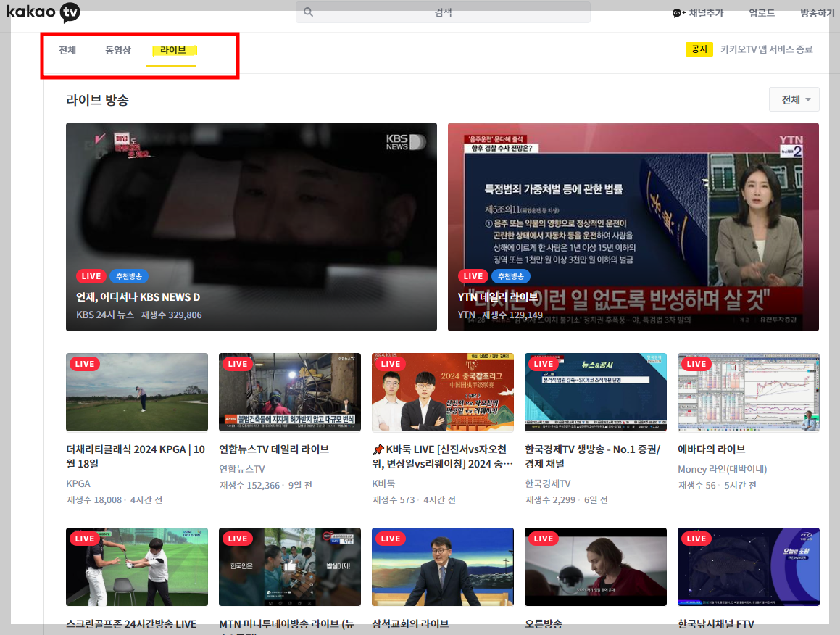Screen dimensions: 840x635
Task: Select the 라이브 tab
Action: pos(173,50)
